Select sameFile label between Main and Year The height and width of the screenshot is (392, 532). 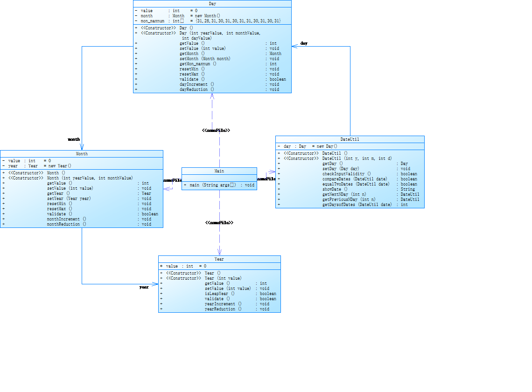(219, 223)
